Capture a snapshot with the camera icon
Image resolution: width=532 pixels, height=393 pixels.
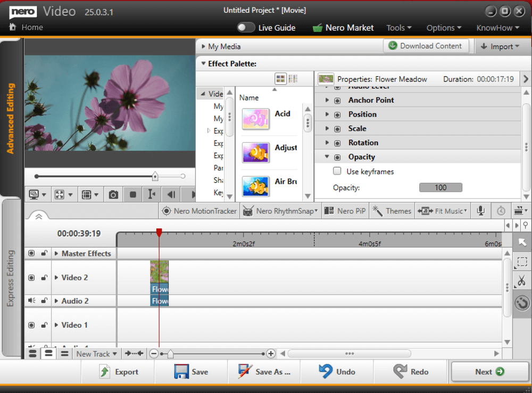(113, 194)
